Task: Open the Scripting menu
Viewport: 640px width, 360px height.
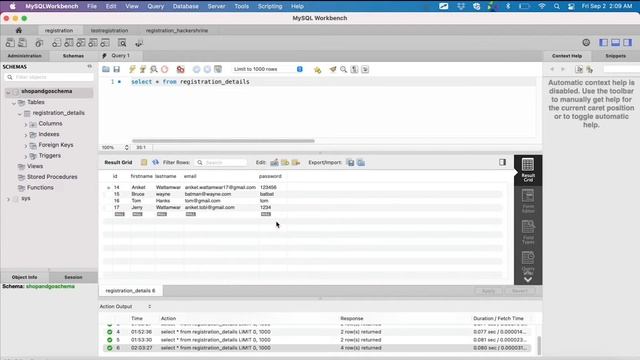Action: click(270, 6)
